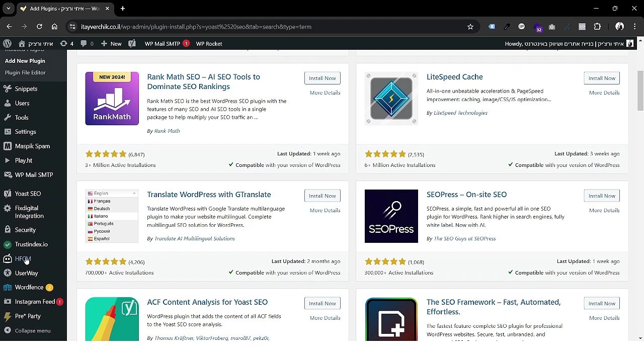Open Maspik Spam in the sidebar
The width and height of the screenshot is (644, 362).
click(x=32, y=146)
